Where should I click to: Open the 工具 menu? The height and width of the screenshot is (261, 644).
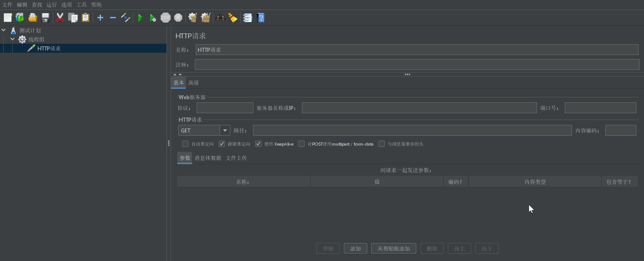click(x=81, y=5)
